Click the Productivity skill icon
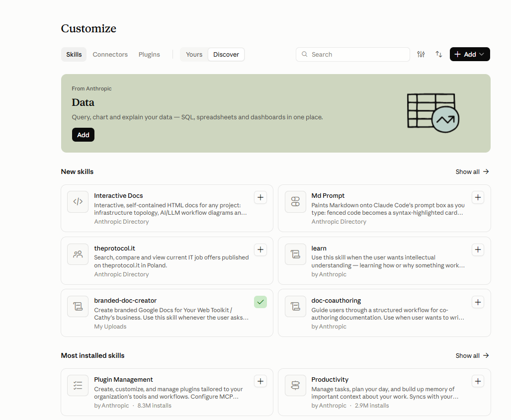511x420 pixels. (x=295, y=386)
